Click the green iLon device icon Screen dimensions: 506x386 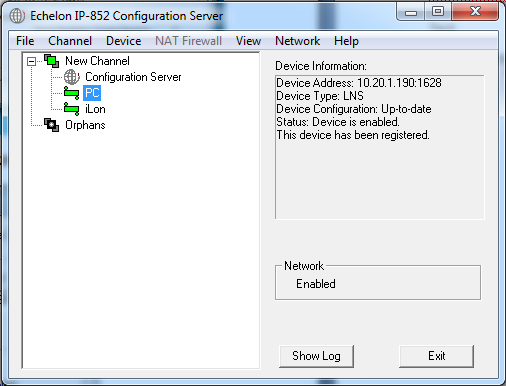tap(71, 109)
